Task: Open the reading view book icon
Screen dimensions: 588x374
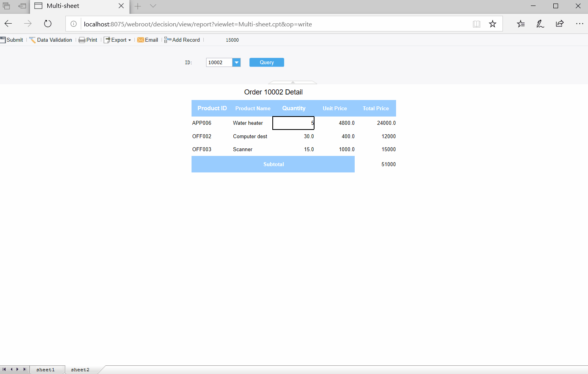Action: click(476, 24)
